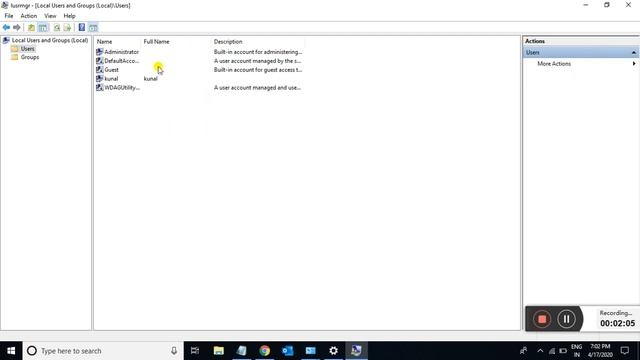Go back with the blue Back arrow
The height and width of the screenshot is (360, 640).
pos(6,27)
